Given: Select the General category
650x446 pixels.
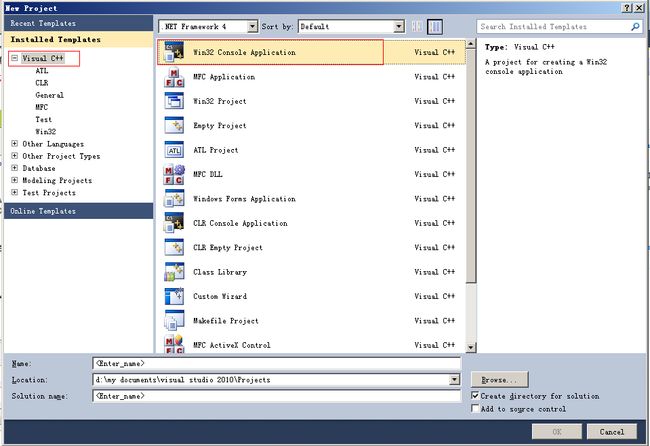Looking at the screenshot, I should coord(49,95).
